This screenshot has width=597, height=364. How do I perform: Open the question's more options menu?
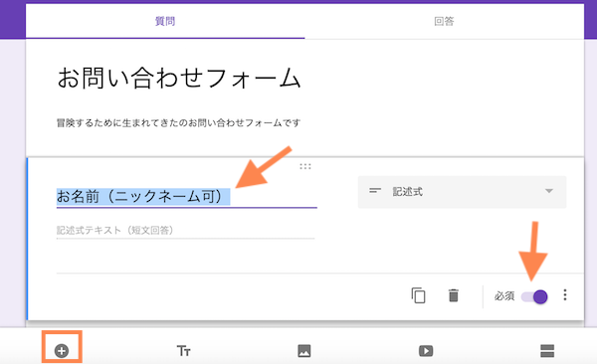tap(565, 294)
